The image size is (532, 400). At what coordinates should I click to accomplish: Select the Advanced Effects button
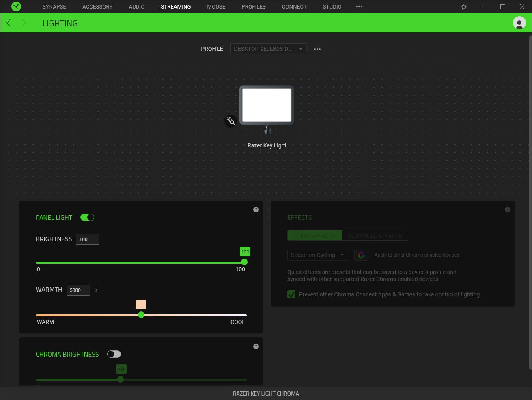[375, 236]
